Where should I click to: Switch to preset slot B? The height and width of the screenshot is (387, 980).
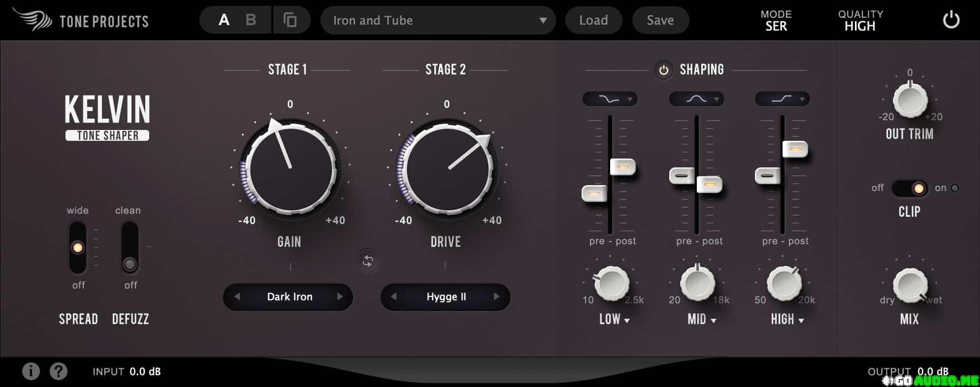click(x=251, y=20)
